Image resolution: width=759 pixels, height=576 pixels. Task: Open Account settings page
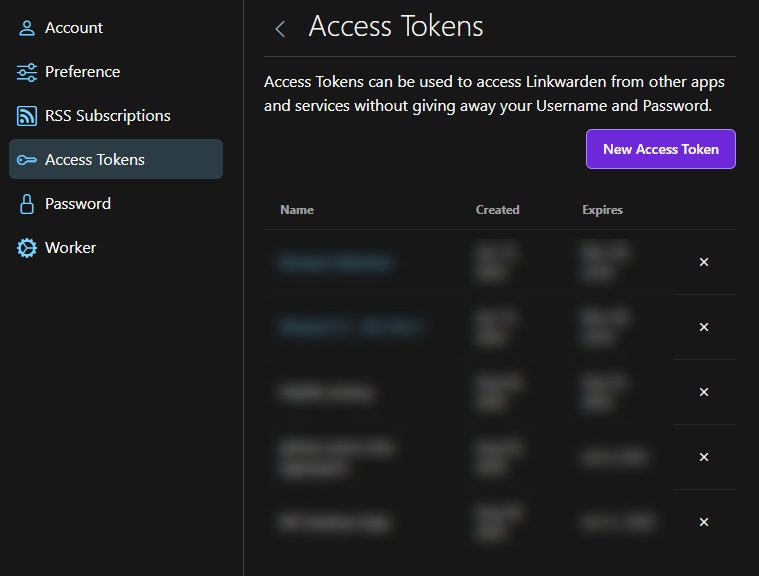[116, 28]
